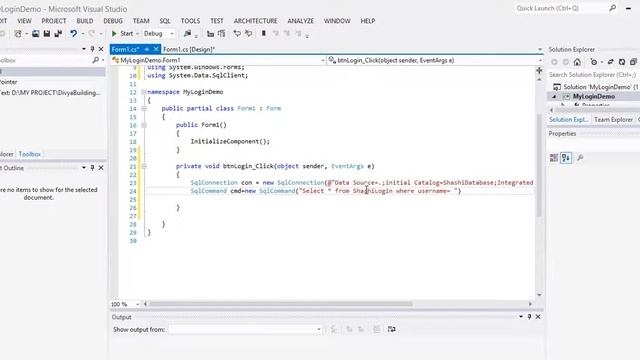Click the Save All toolbar icon
This screenshot has height=360, width=640.
(58, 33)
